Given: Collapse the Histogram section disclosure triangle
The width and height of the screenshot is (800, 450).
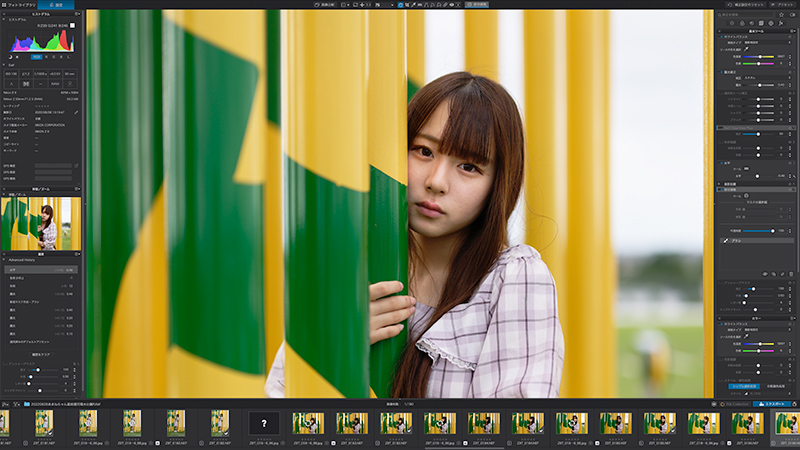Looking at the screenshot, I should (4, 19).
